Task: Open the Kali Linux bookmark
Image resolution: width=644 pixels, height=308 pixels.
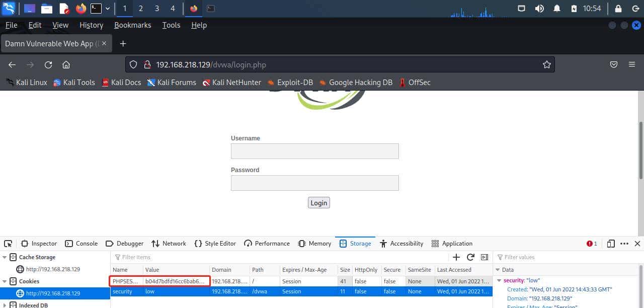Action: click(27, 83)
